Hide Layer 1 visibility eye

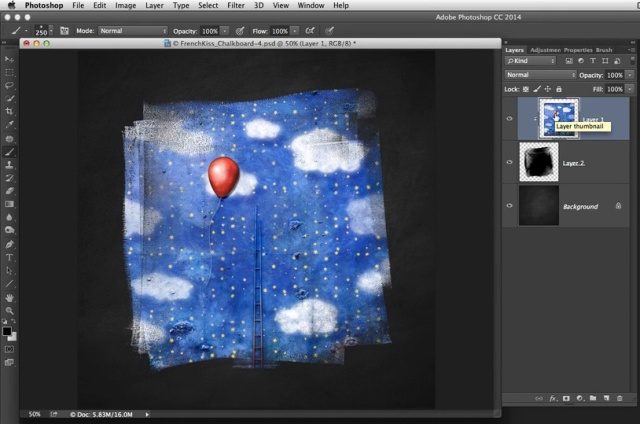pos(510,119)
